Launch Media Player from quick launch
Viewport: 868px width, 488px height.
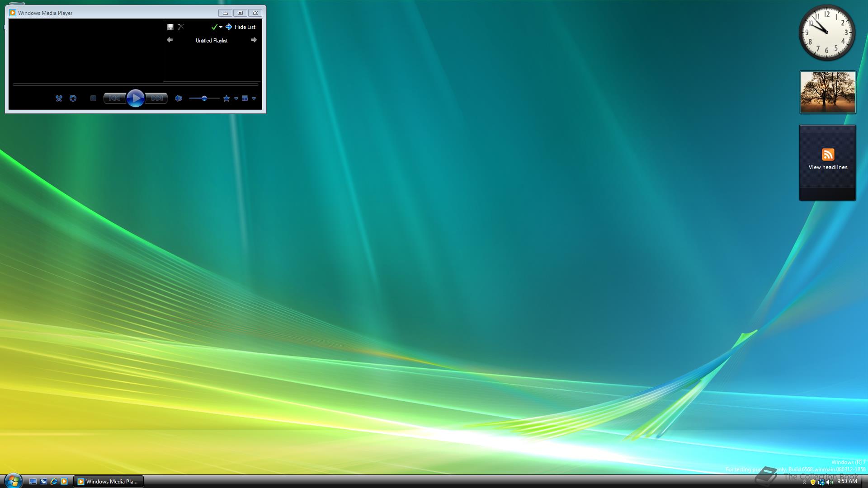pos(64,481)
